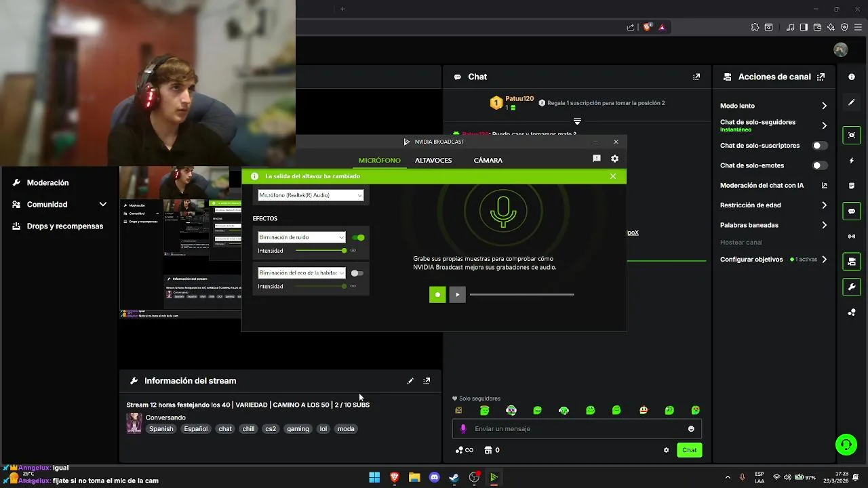Click the Conversando category label
The image size is (868, 488).
click(x=165, y=418)
